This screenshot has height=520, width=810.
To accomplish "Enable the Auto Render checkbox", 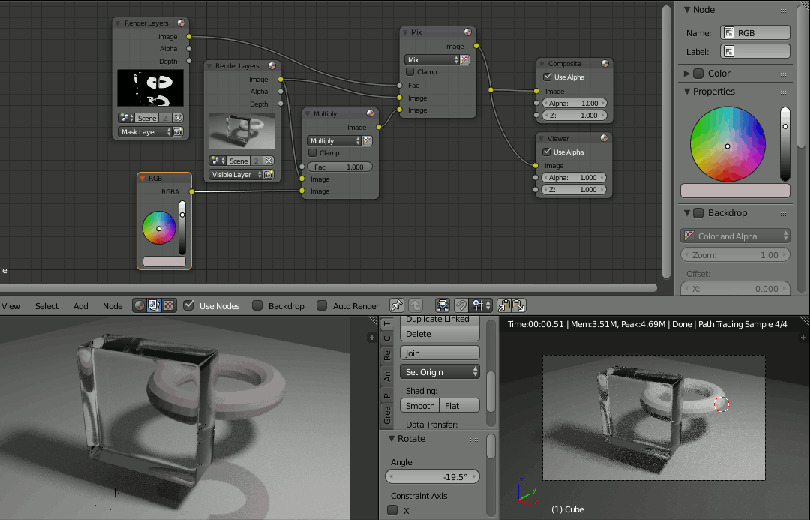I will (x=321, y=306).
